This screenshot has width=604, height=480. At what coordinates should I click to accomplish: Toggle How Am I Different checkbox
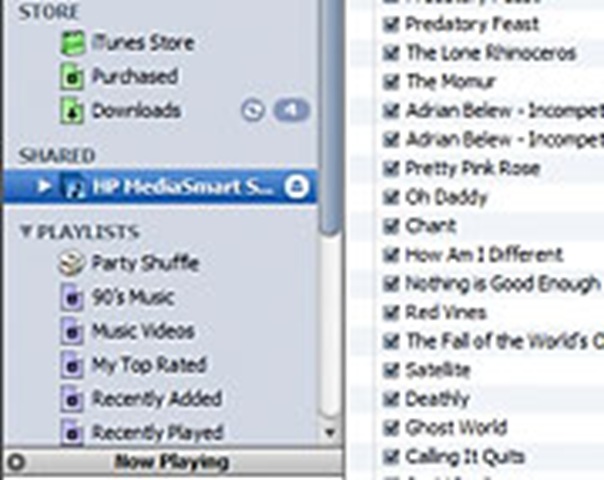coord(391,255)
